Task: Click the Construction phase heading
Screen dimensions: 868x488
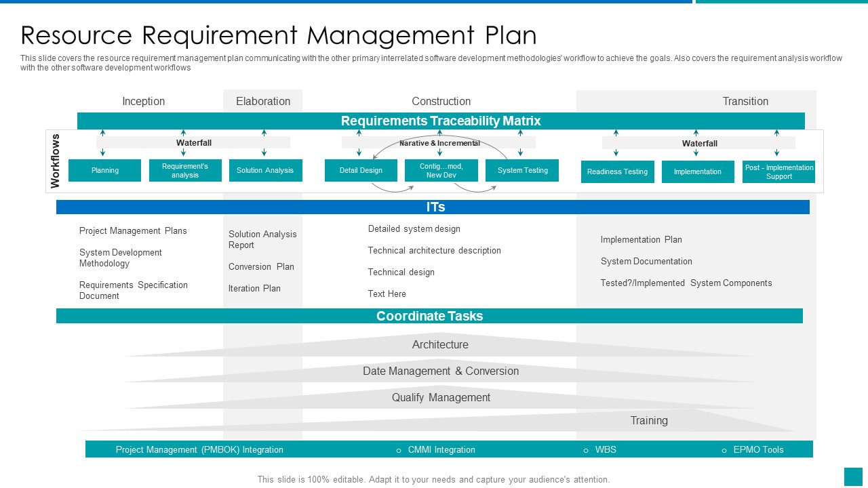Action: coord(441,101)
